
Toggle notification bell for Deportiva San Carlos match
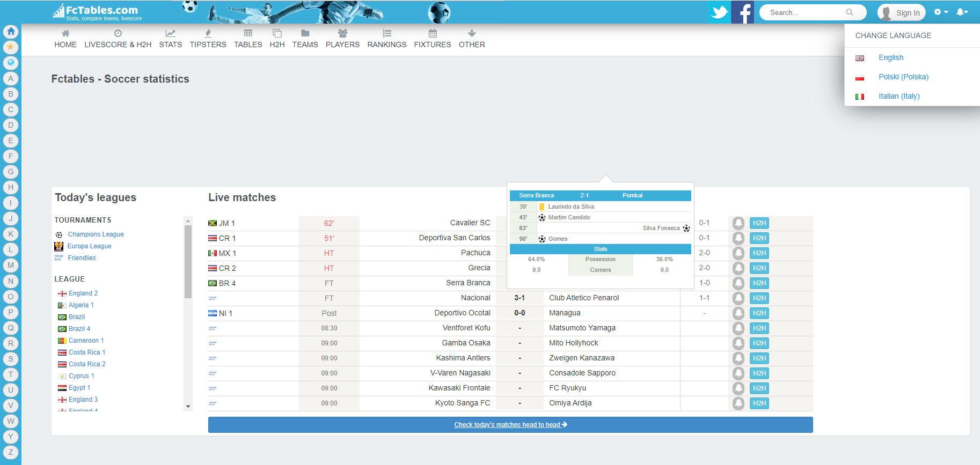pos(738,238)
